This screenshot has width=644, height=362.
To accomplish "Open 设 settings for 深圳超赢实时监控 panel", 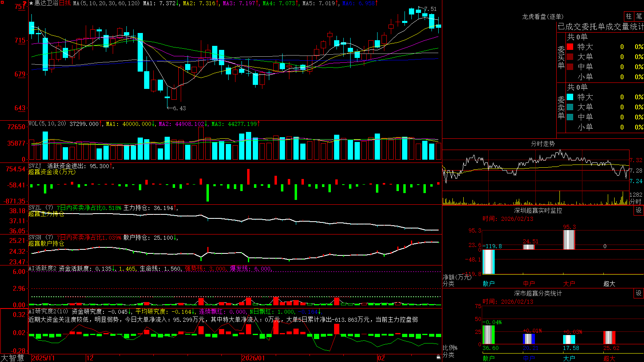I will [639, 210].
